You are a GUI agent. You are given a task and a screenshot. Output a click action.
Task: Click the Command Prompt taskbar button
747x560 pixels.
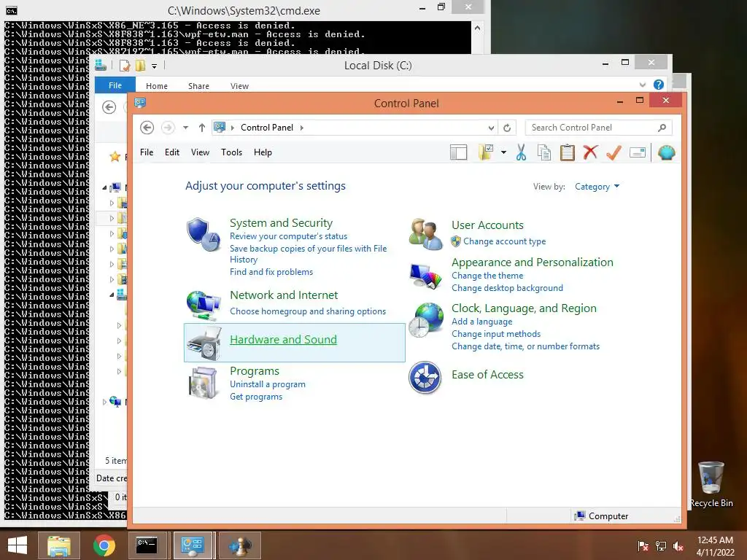pos(147,545)
